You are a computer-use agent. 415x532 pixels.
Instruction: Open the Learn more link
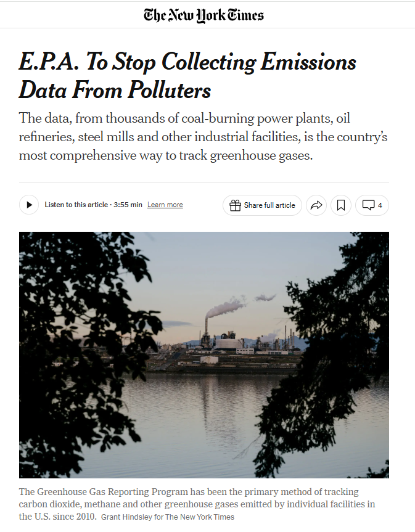pyautogui.click(x=165, y=205)
